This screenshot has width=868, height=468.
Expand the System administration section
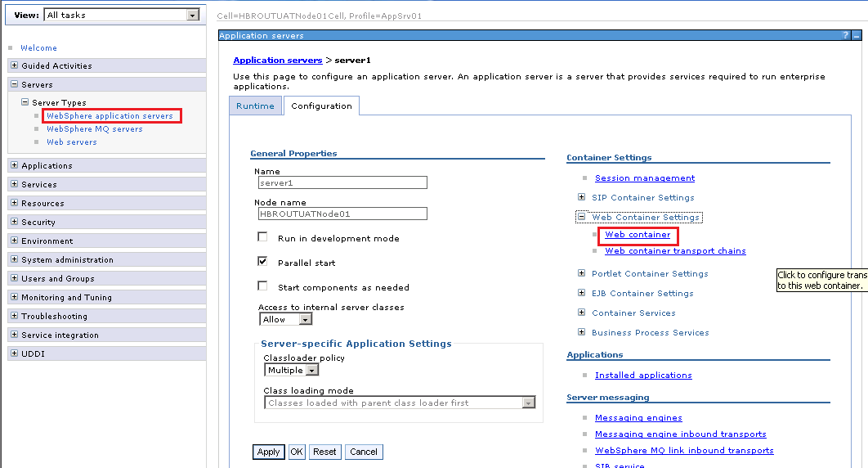15,259
